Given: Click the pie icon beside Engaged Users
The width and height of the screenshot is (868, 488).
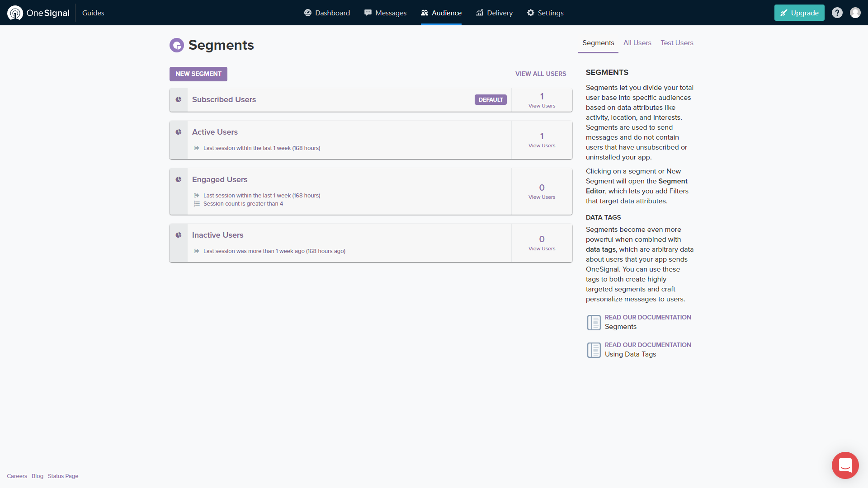Looking at the screenshot, I should (179, 179).
